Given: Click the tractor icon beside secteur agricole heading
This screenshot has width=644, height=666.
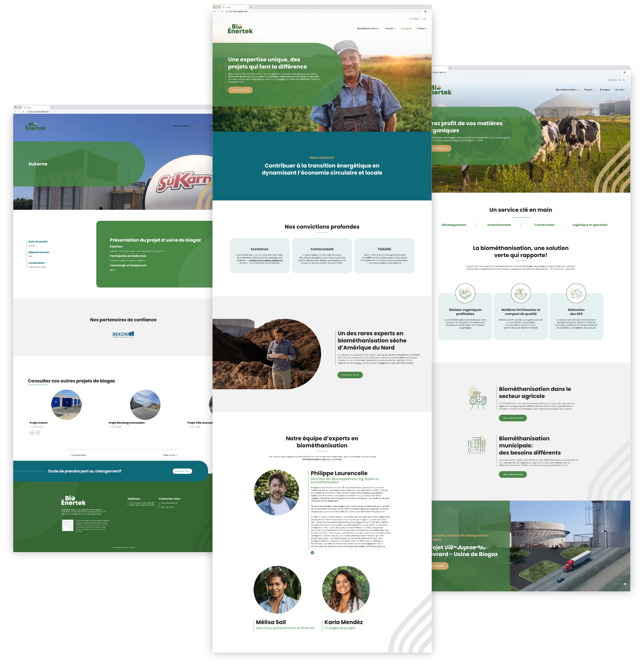Looking at the screenshot, I should point(477,397).
